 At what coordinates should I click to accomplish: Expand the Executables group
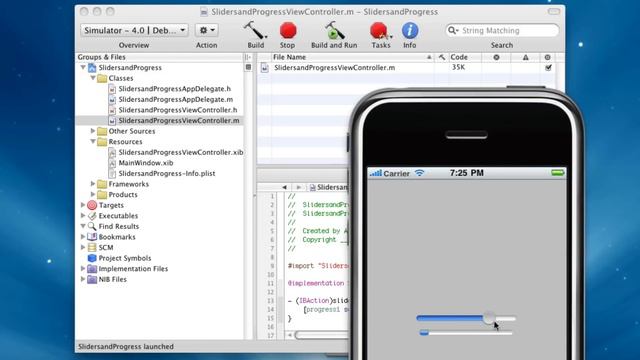coord(83,216)
